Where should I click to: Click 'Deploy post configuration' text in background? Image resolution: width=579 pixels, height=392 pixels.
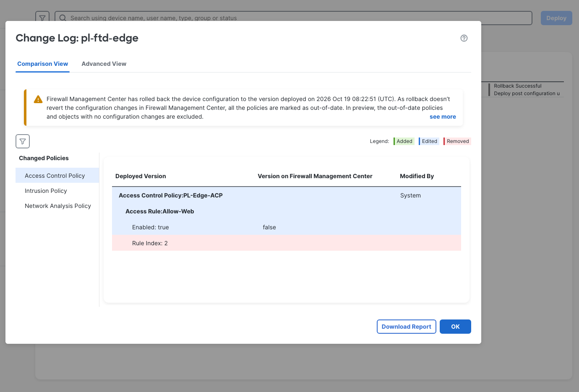[527, 93]
